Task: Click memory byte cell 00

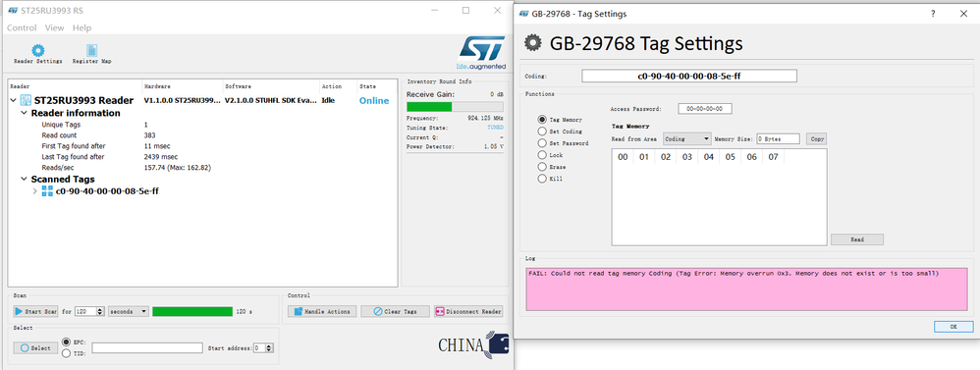Action: coord(624,157)
